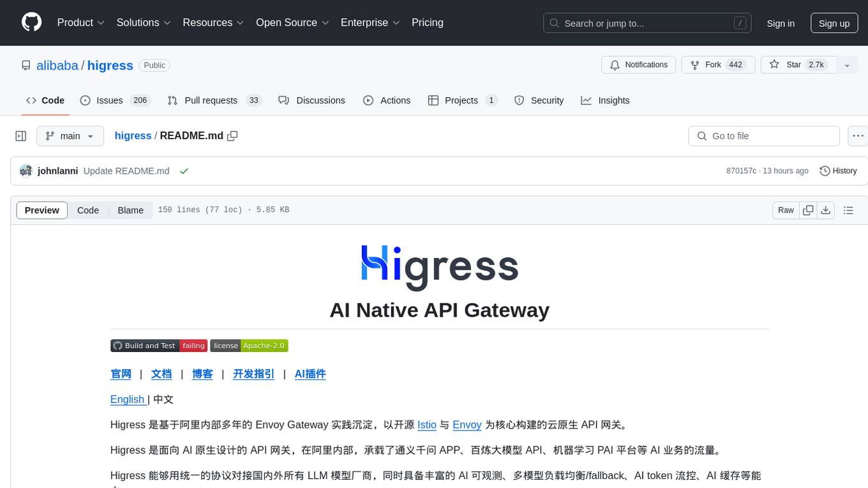The image size is (868, 488).
Task: Switch to the Discussions tab
Action: pos(312,100)
